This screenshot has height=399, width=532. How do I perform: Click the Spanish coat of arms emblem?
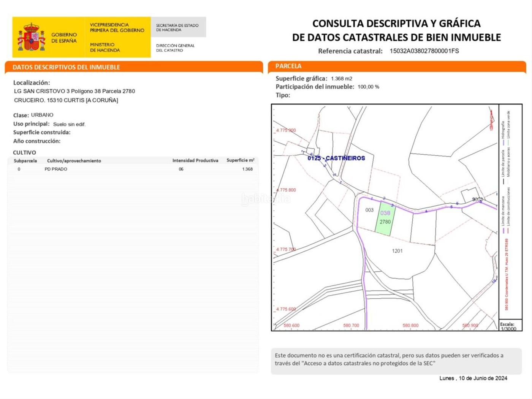[x=32, y=37]
